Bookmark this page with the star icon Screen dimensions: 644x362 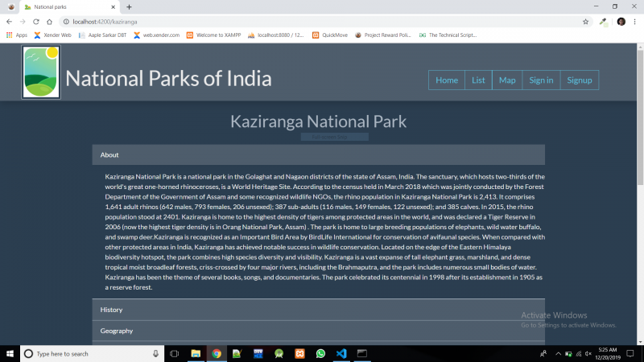[x=586, y=22]
